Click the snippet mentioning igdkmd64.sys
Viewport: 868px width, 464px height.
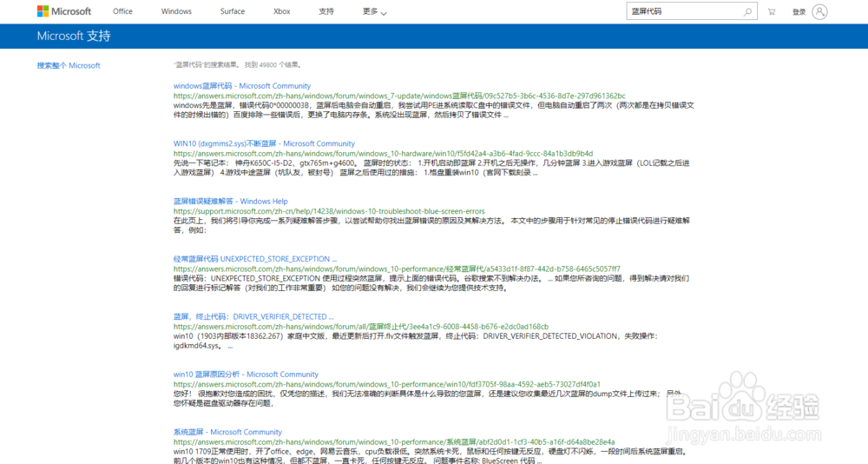(x=415, y=341)
